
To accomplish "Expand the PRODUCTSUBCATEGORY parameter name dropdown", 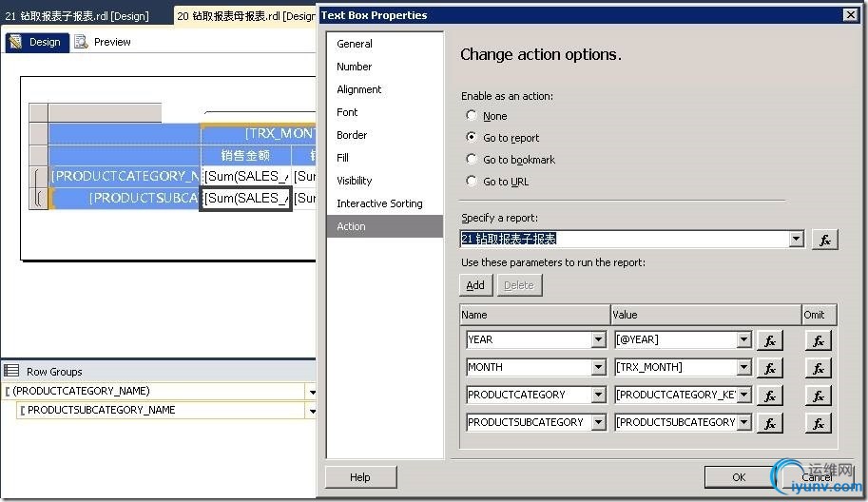I will tap(598, 422).
